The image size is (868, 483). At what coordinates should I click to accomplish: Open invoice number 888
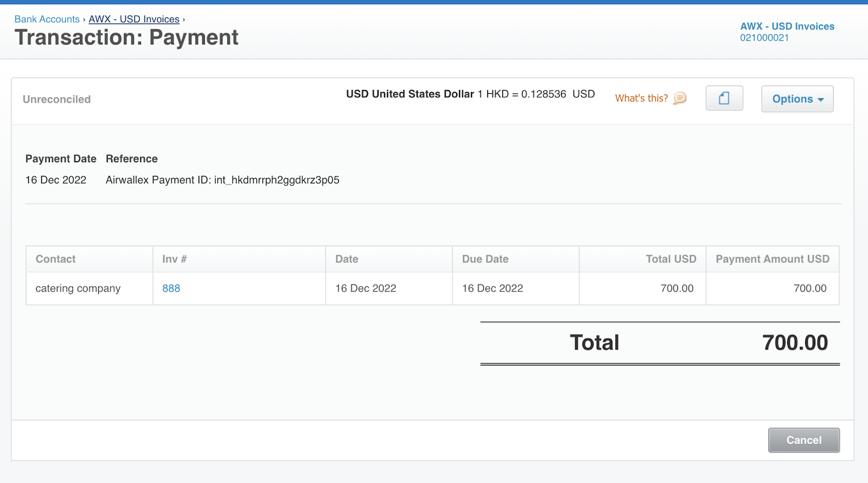click(171, 288)
